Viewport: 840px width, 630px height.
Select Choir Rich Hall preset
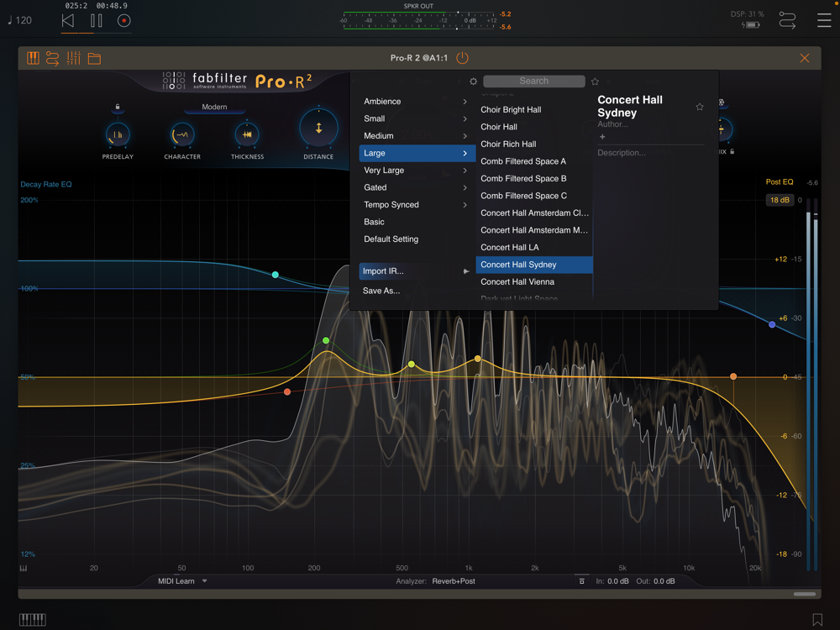[534, 144]
